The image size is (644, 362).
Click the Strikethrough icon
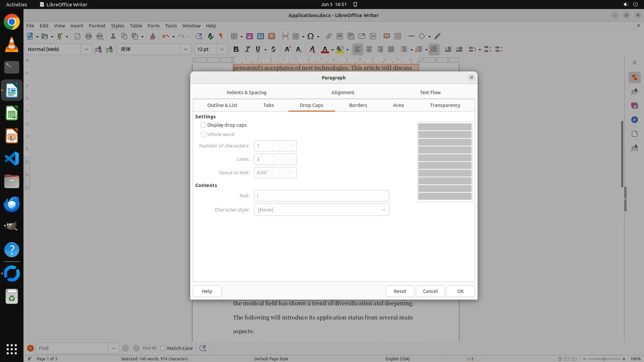pyautogui.click(x=273, y=49)
